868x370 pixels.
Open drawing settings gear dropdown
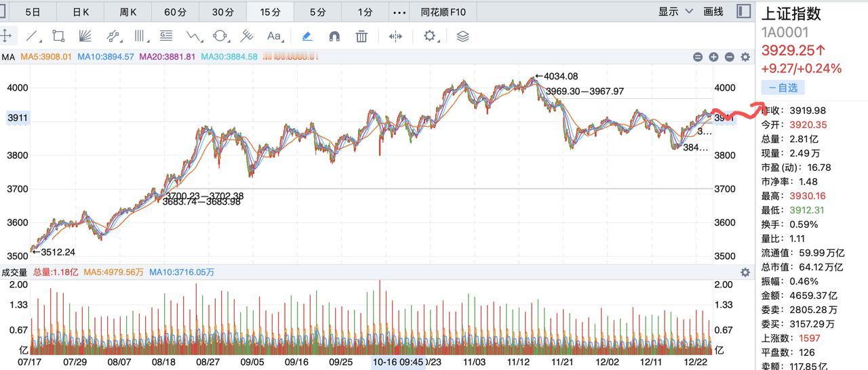pyautogui.click(x=430, y=36)
